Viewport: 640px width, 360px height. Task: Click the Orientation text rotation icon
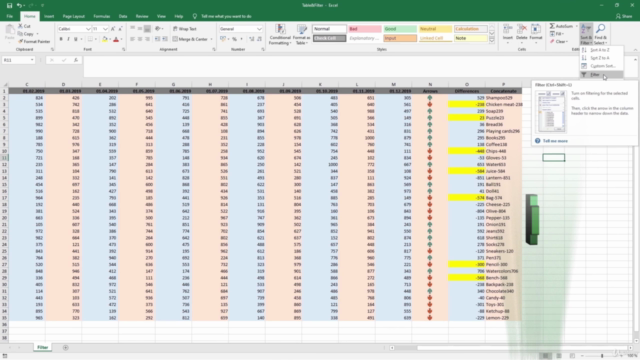[158, 29]
